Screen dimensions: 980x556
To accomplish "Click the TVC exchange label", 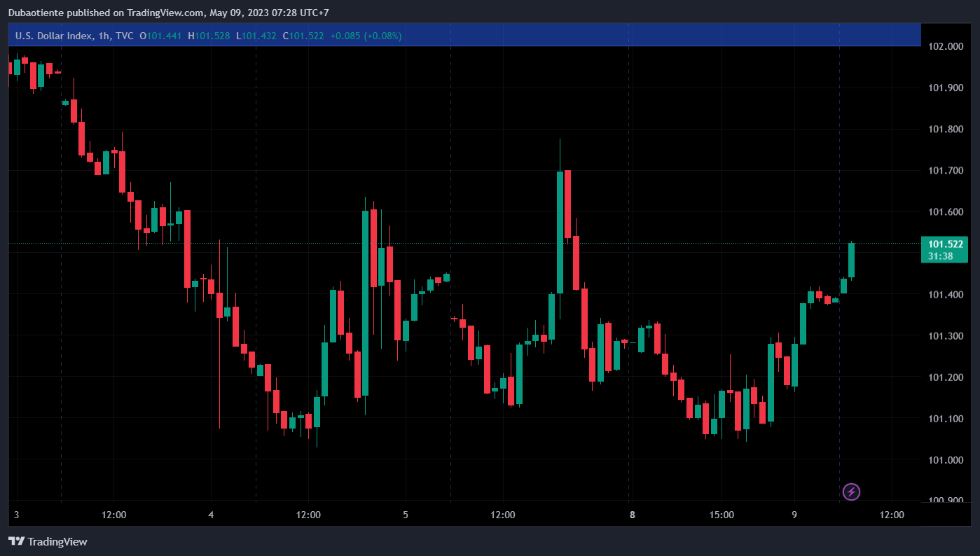I will click(x=125, y=36).
